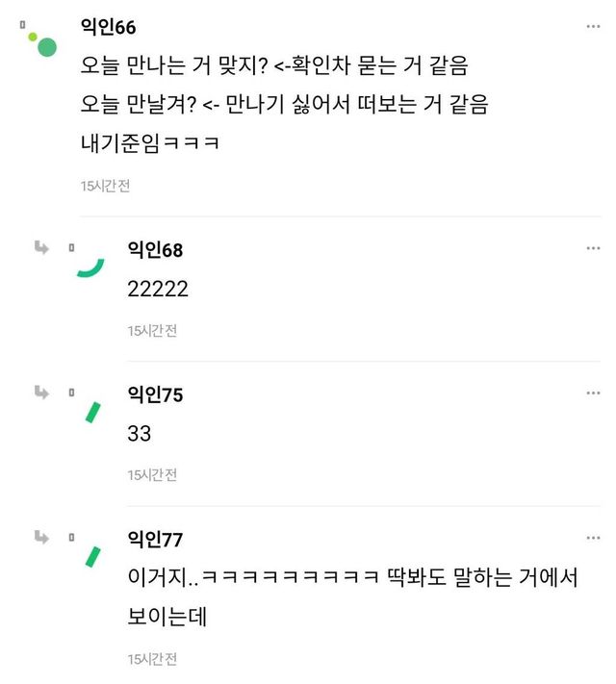
Task: Click the avatar next to 익인75
Action: (x=92, y=412)
